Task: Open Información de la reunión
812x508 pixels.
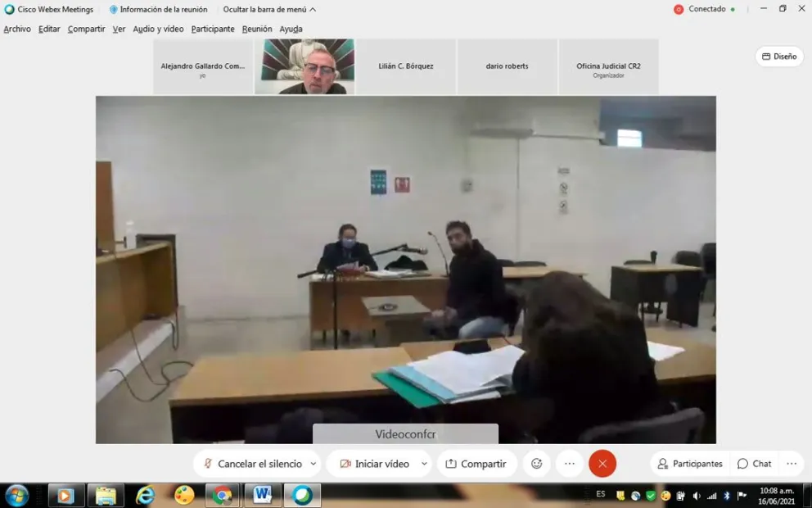Action: point(159,10)
